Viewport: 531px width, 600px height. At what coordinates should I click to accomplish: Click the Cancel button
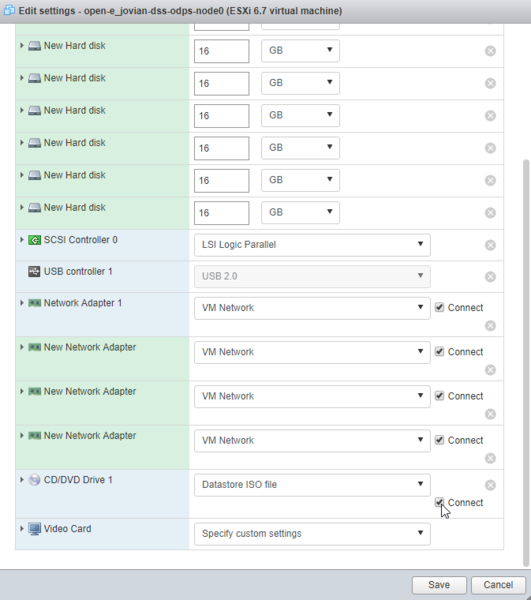click(498, 585)
